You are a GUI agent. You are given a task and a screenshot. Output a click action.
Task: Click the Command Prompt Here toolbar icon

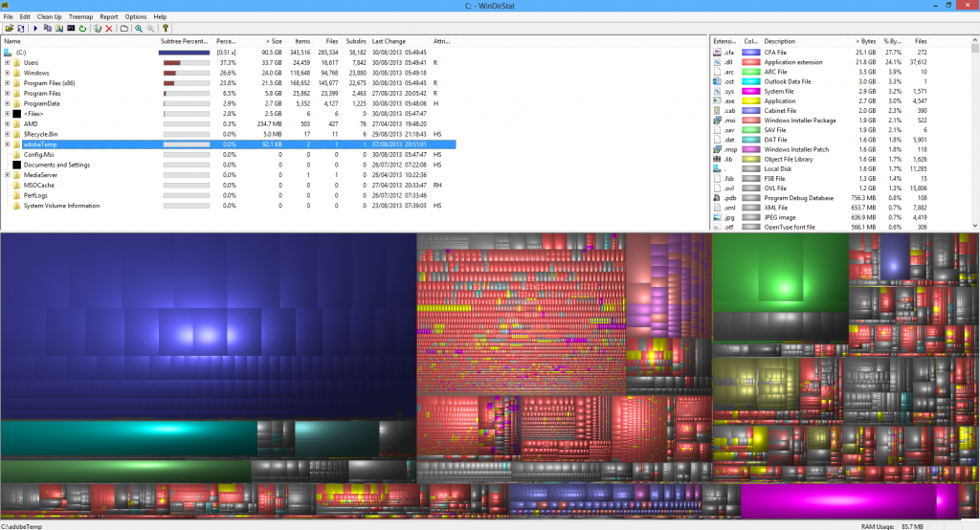click(x=71, y=28)
